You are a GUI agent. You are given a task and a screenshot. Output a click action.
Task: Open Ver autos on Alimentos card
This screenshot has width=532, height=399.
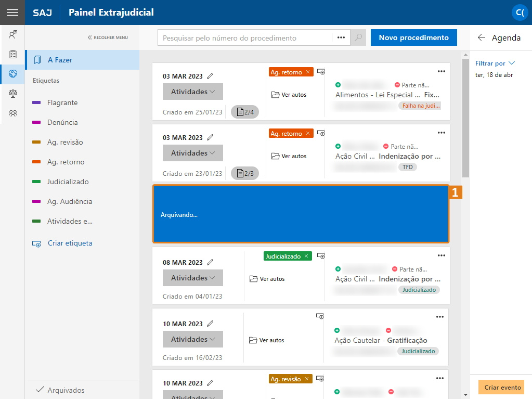(x=289, y=95)
